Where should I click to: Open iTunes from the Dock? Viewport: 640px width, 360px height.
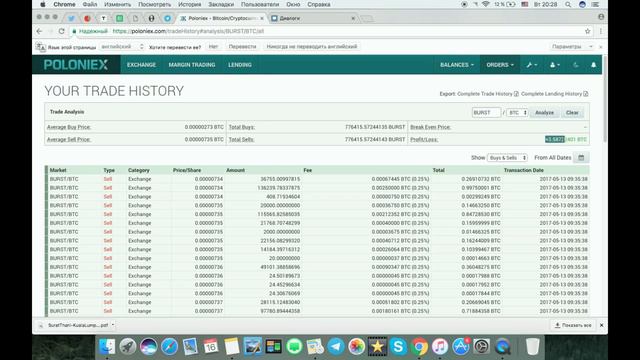tap(440, 347)
